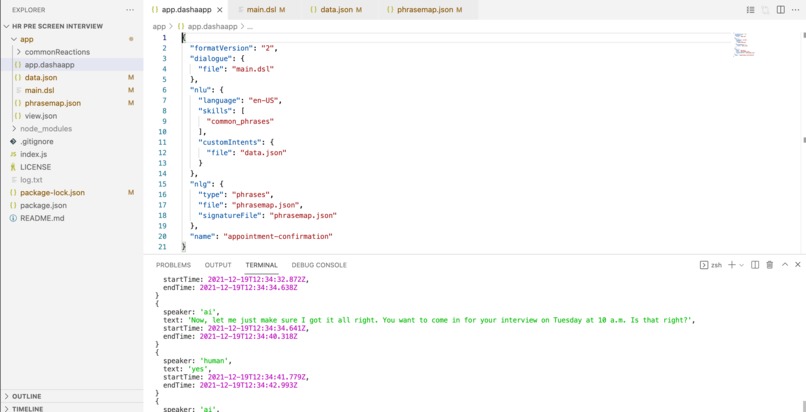806x412 pixels.
Task: Click line number 10 in the gutter
Action: [163, 132]
